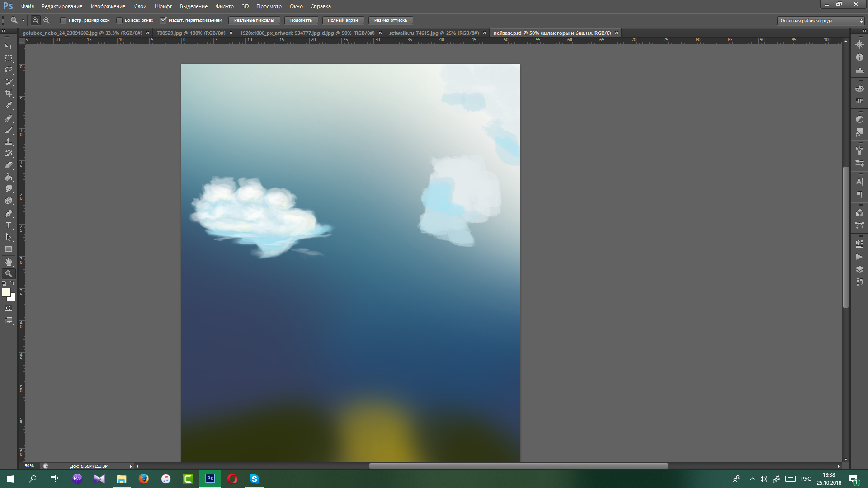Click the 'Подогнать' button
This screenshot has height=488, width=868.
[301, 20]
